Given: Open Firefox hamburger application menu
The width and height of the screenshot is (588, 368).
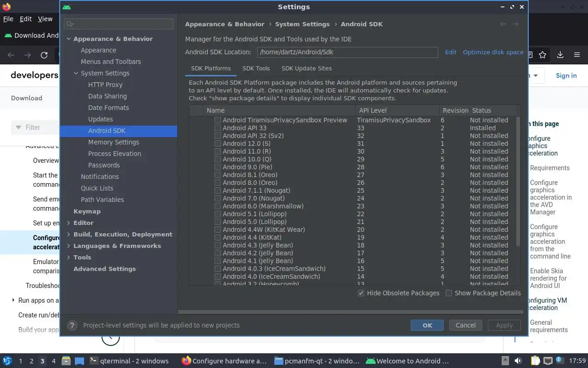Looking at the screenshot, I should (x=577, y=55).
